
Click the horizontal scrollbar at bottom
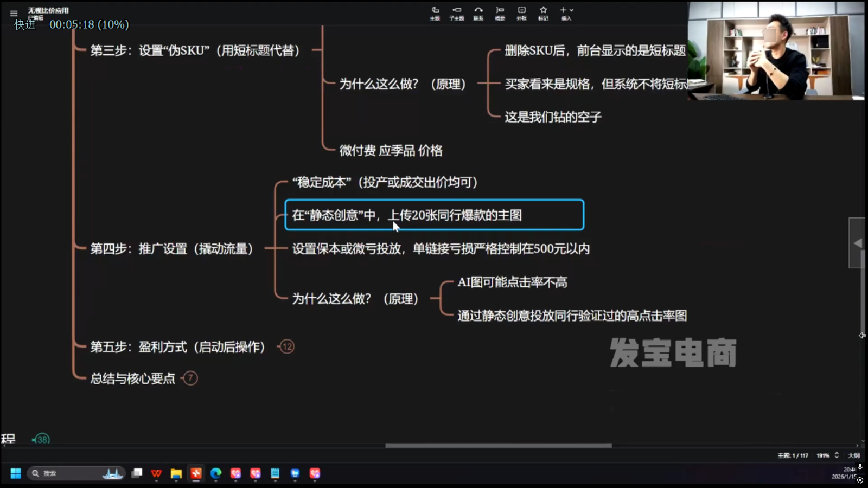[x=498, y=446]
